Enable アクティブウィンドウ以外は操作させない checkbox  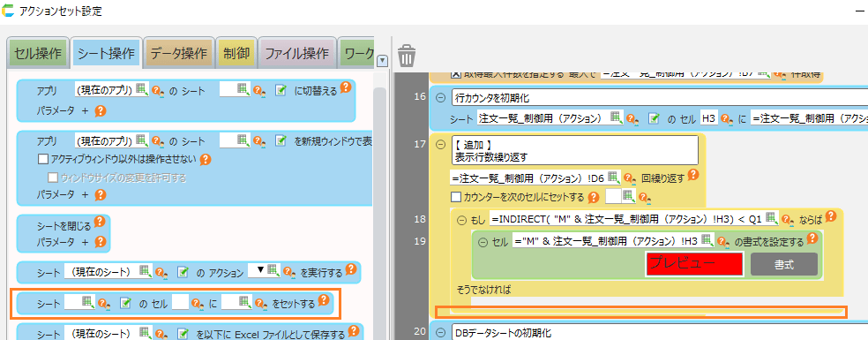coord(42,160)
